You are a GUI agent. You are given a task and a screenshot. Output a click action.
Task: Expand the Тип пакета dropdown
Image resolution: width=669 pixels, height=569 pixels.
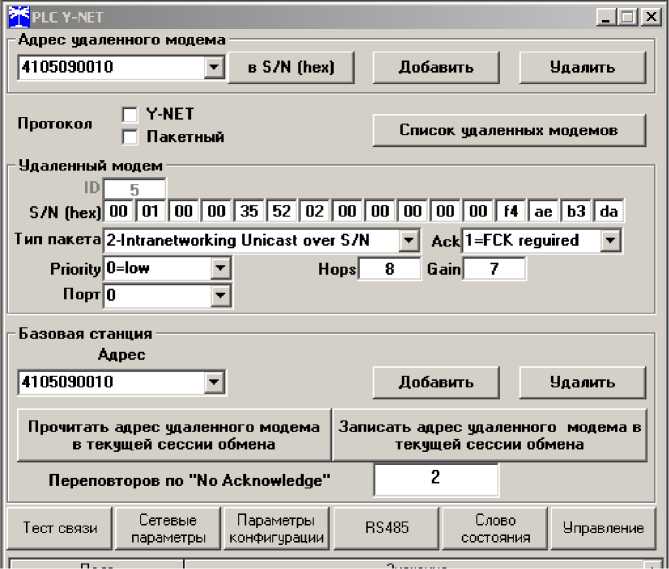(x=408, y=241)
